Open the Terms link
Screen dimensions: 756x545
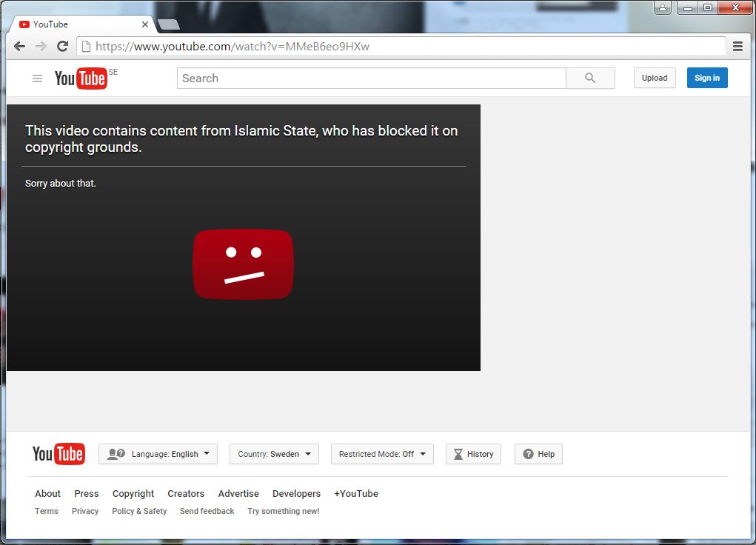pyautogui.click(x=47, y=511)
